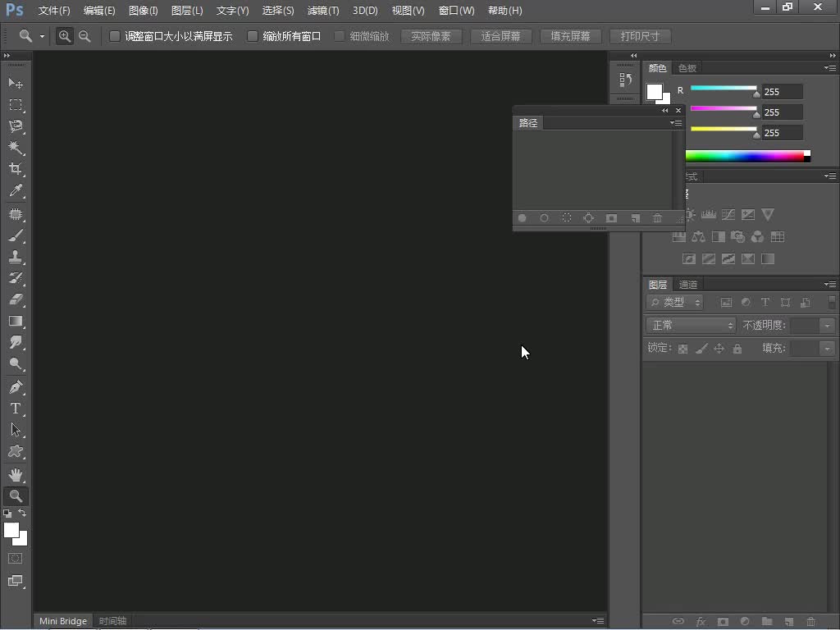The width and height of the screenshot is (840, 630).
Task: Click the R value input field
Action: click(782, 92)
